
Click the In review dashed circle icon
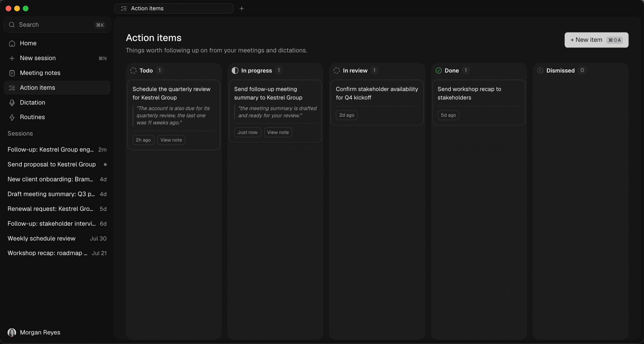pyautogui.click(x=336, y=71)
